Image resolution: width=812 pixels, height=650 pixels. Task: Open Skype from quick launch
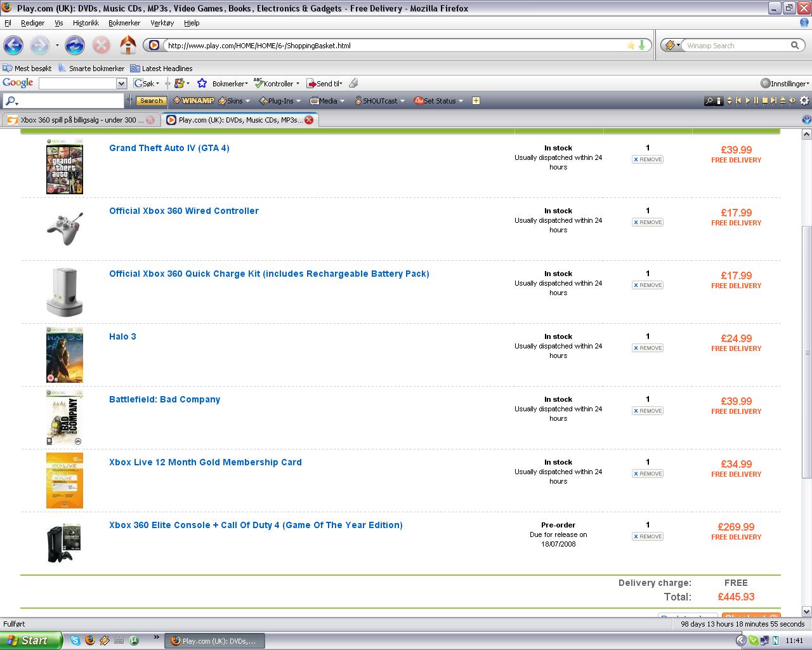75,640
